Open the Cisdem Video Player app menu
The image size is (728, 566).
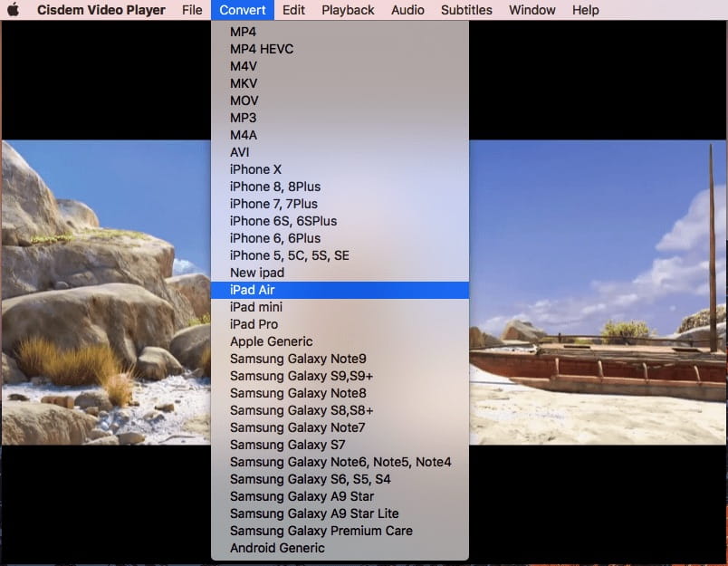pyautogui.click(x=101, y=10)
